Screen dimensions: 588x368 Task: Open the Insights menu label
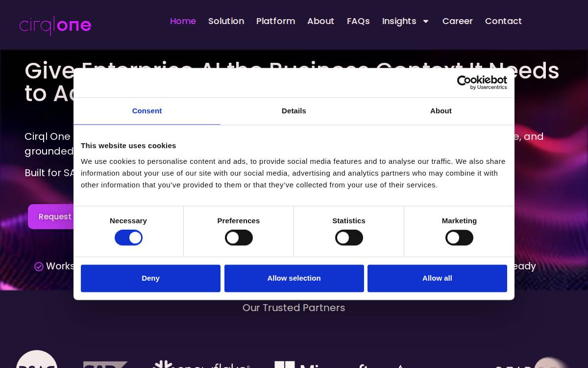click(x=399, y=21)
